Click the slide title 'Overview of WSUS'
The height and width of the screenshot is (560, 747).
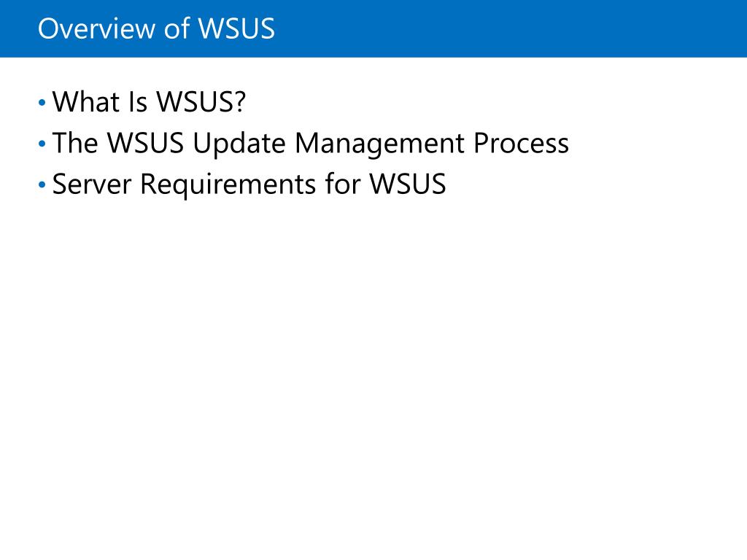click(x=156, y=28)
